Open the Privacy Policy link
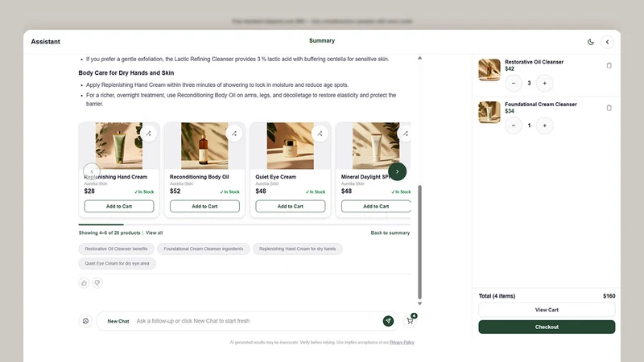This screenshot has height=362, width=644. [x=402, y=343]
